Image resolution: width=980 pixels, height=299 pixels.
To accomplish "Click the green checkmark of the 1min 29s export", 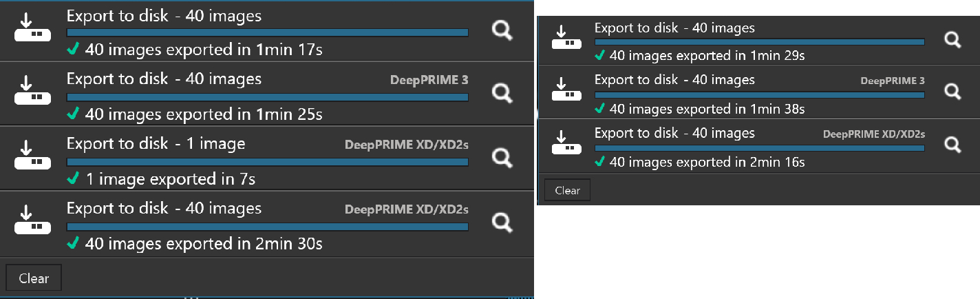I will pyautogui.click(x=600, y=55).
